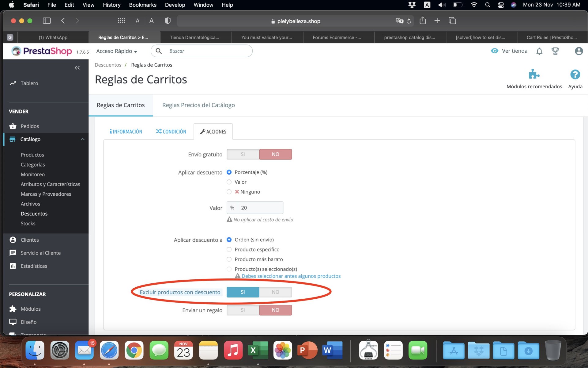Click the notifications bell icon
This screenshot has width=588, height=368.
click(539, 51)
